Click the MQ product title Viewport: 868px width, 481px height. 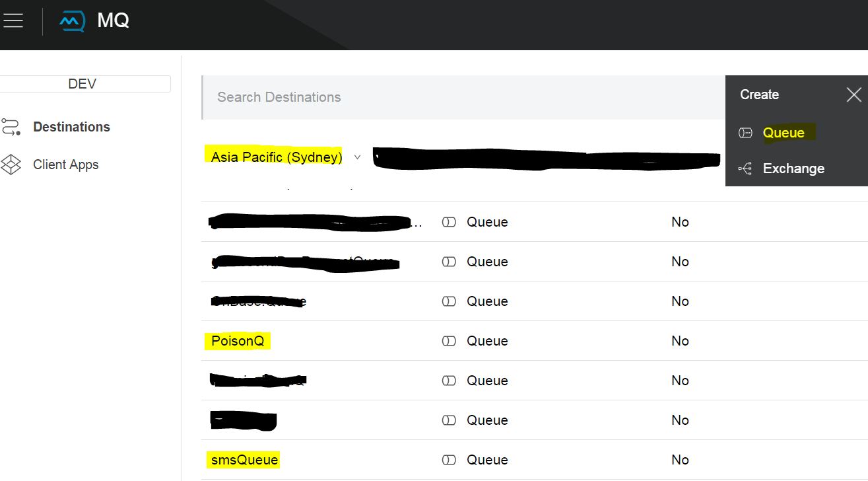[x=113, y=20]
